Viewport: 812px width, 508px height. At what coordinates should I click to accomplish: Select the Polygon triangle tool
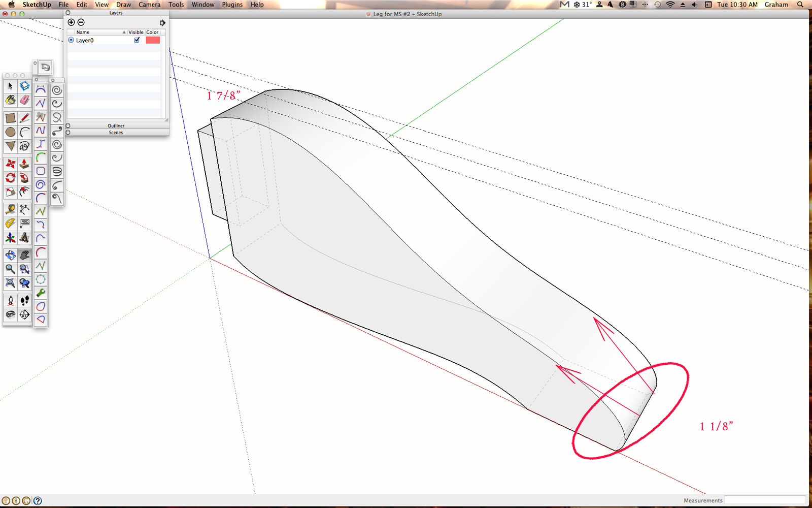(10, 146)
